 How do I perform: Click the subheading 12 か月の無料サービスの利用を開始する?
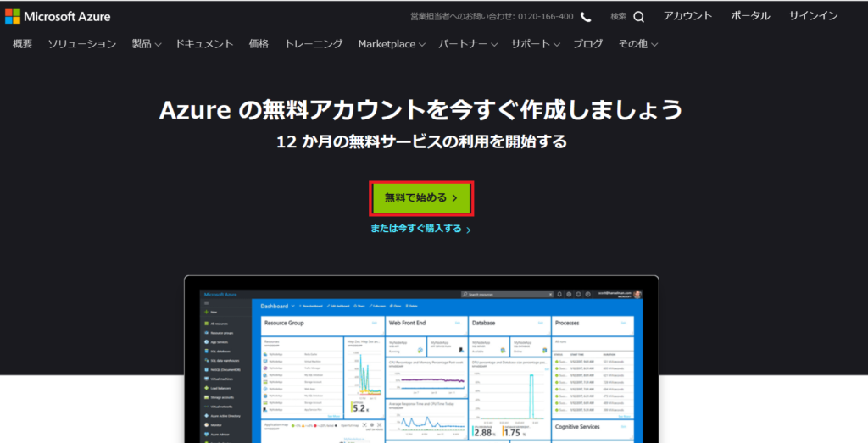point(421,141)
